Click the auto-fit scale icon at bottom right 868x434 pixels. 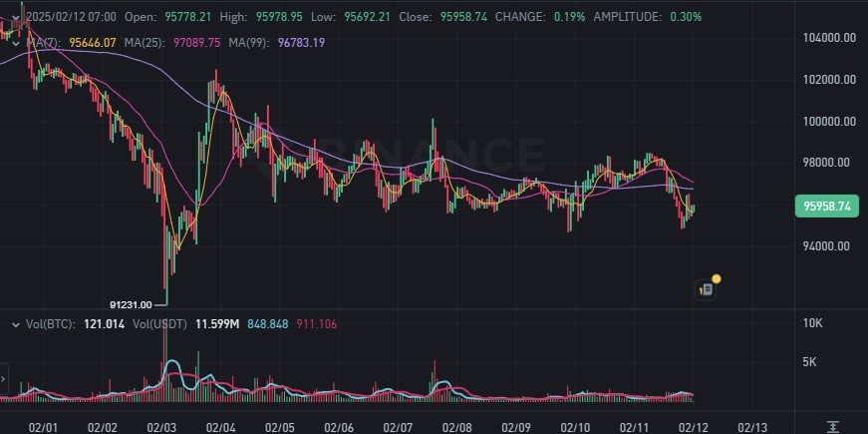[832, 426]
